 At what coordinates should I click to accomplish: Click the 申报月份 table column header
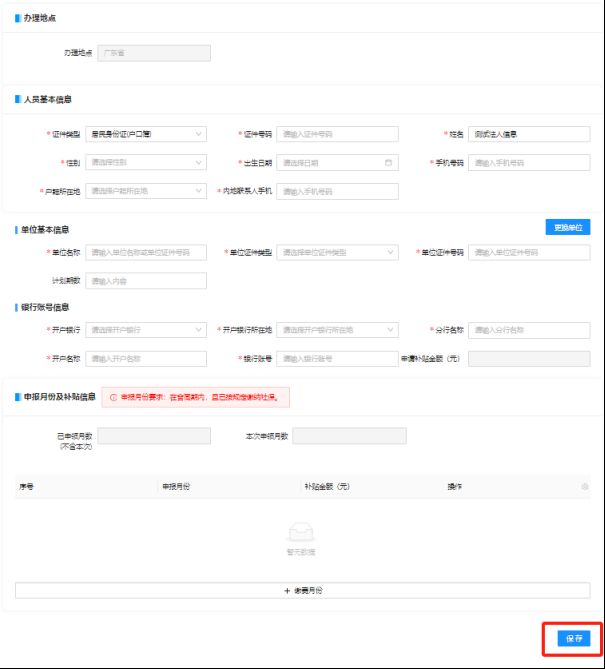pos(176,486)
